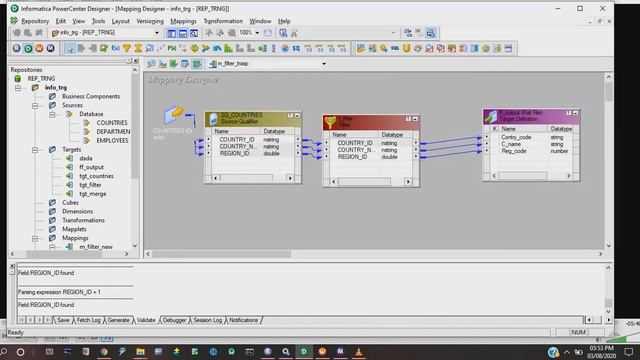Click the arrow pointer selection tool
640x360 pixels.
(70, 49)
